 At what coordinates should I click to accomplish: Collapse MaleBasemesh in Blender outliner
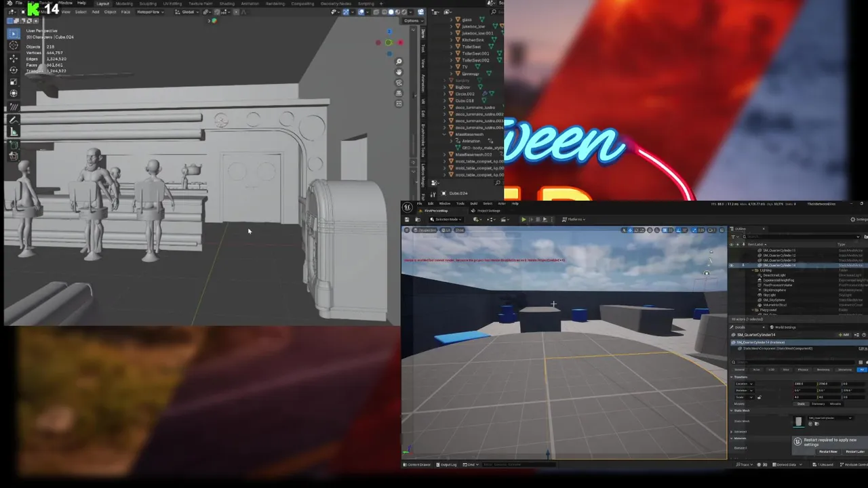(444, 134)
